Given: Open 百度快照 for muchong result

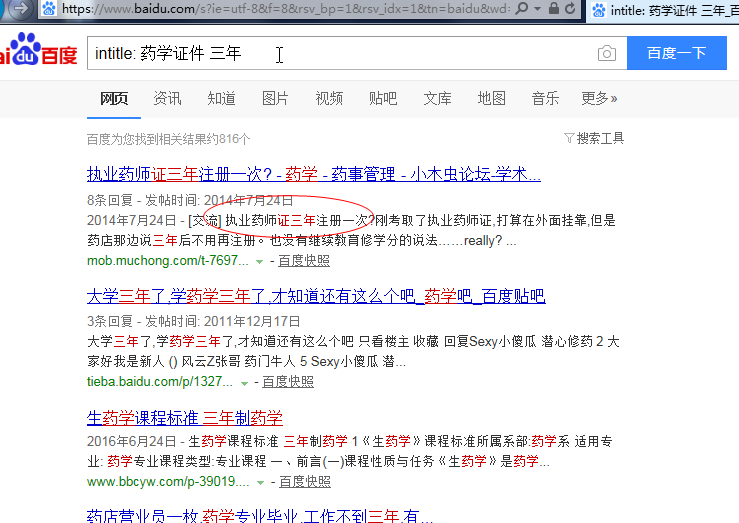Looking at the screenshot, I should pos(304,261).
